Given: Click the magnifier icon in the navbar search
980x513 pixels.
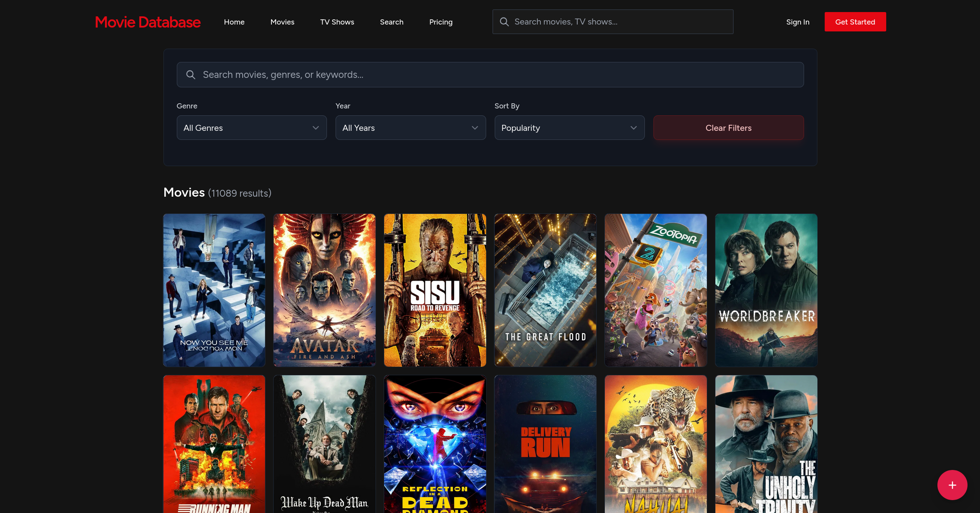Looking at the screenshot, I should coord(504,22).
